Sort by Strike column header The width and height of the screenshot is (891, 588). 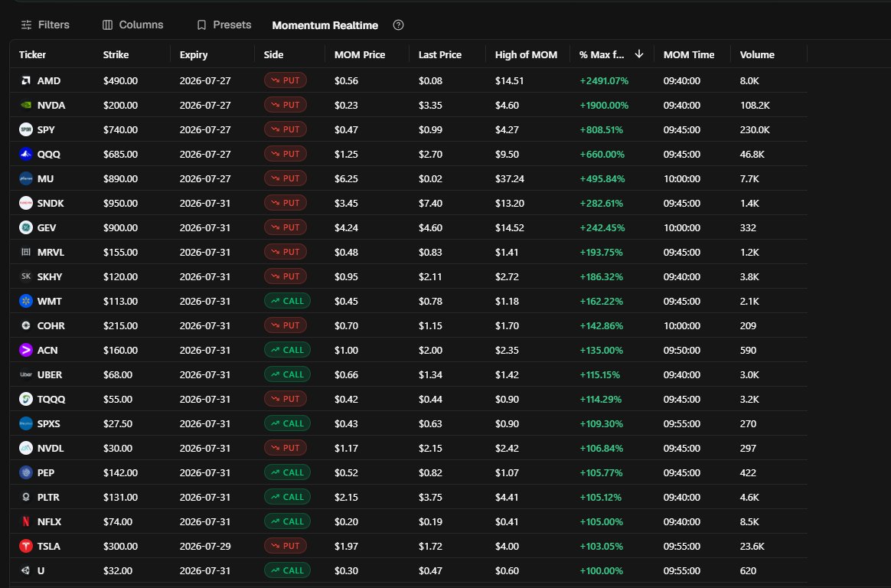tap(116, 54)
